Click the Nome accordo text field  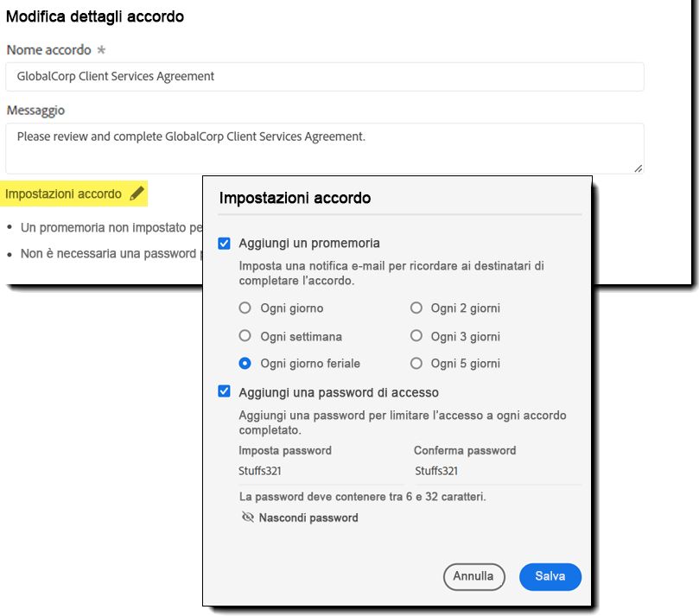tap(325, 77)
